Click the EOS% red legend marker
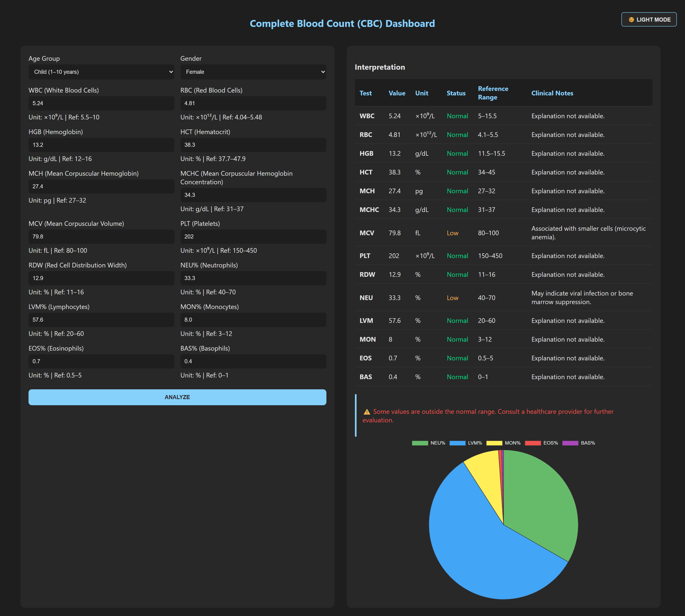 point(533,443)
